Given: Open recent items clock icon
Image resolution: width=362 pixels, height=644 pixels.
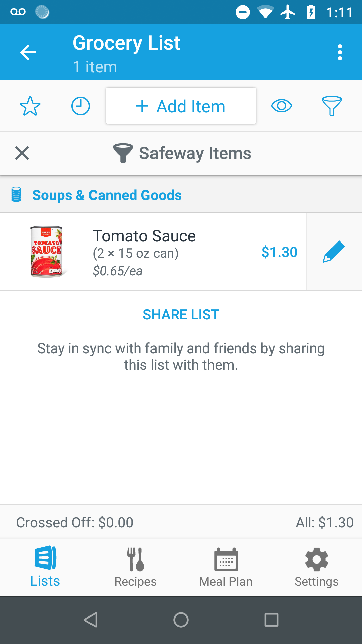Looking at the screenshot, I should point(81,106).
